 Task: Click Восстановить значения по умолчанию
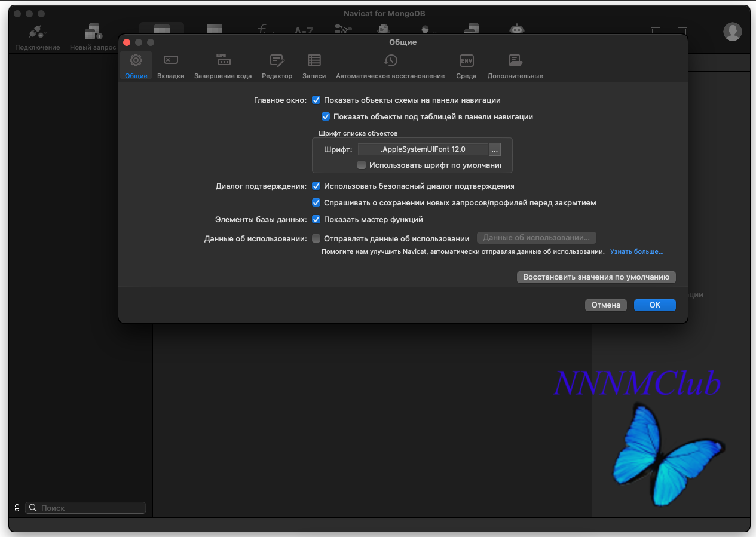[596, 277]
